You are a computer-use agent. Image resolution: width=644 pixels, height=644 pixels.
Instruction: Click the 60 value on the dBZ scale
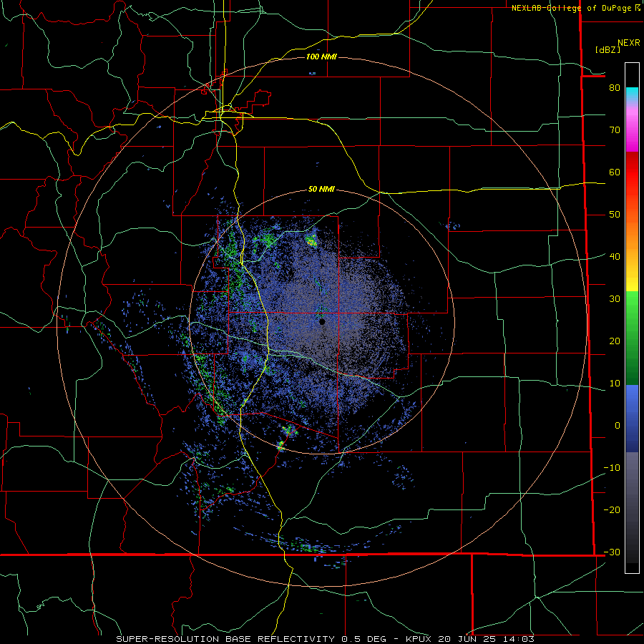pos(615,172)
